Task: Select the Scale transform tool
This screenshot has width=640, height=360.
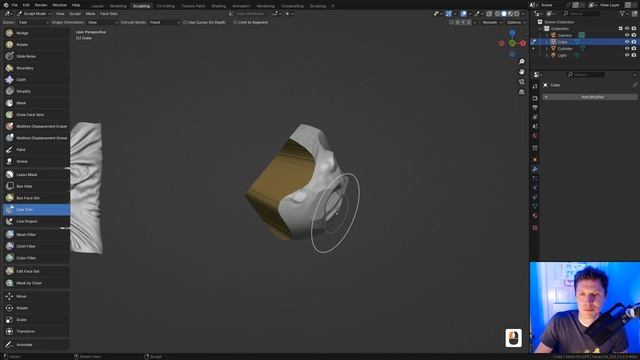Action: (x=36, y=320)
